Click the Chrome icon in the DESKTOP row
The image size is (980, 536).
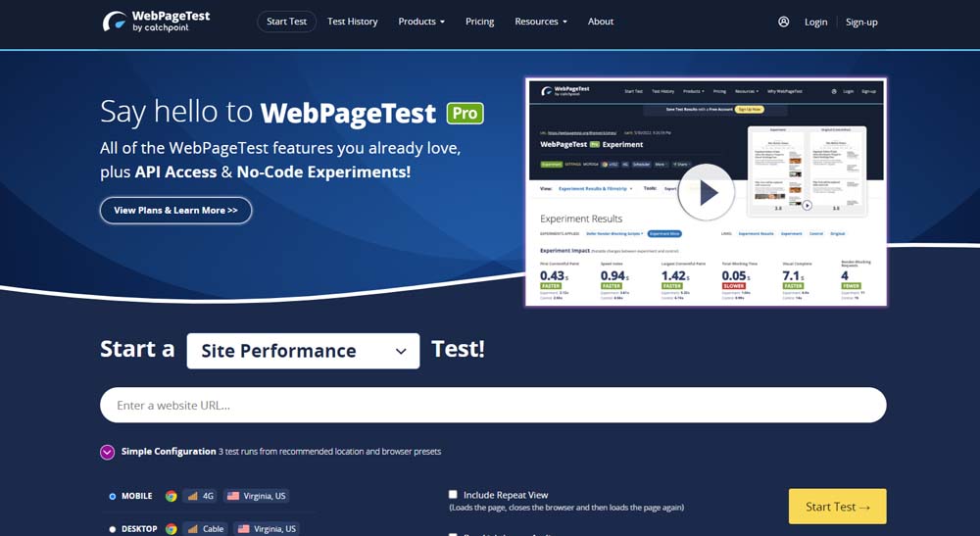171,528
